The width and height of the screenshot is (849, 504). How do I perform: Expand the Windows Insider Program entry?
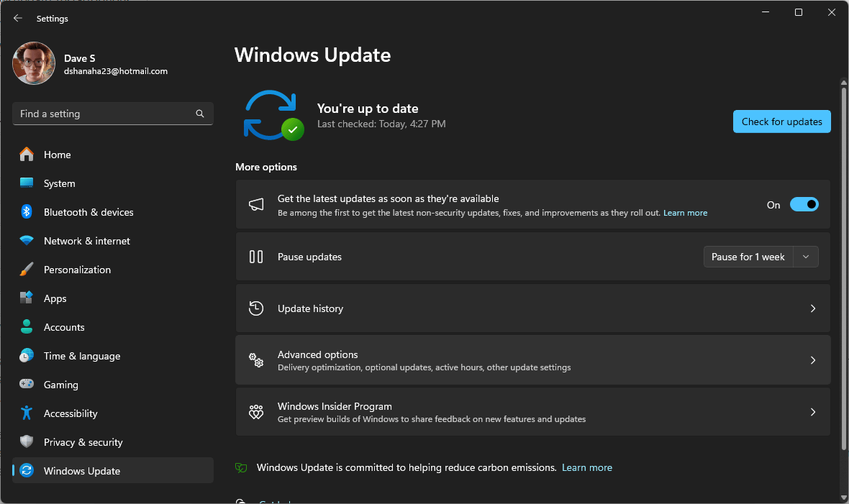[812, 412]
